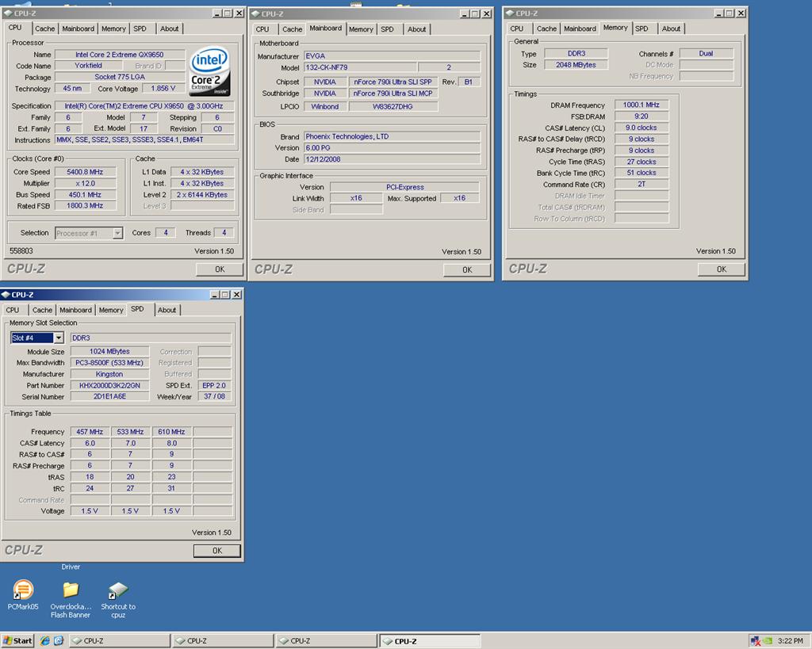Viewport: 812px width, 649px height.
Task: Click the Rated FSB value 1800.3 MHz
Action: [85, 205]
